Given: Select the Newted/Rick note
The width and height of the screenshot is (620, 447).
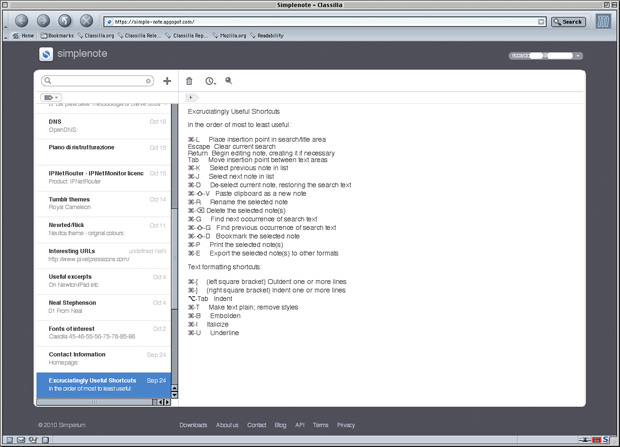Looking at the screenshot, I should [104, 230].
